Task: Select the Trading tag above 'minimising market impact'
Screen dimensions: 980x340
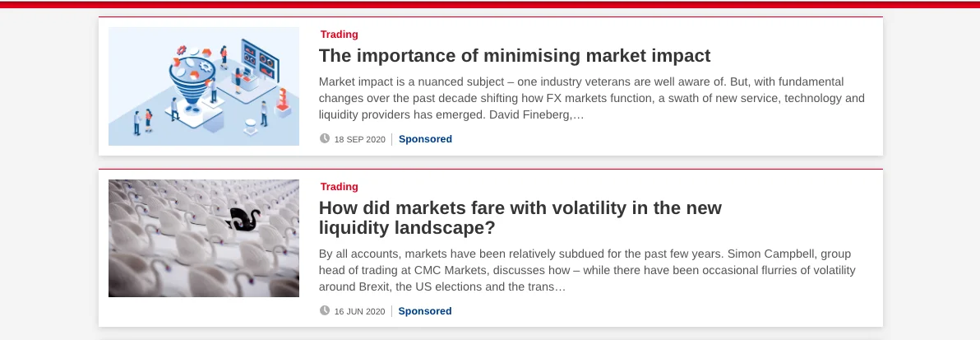Action: 340,35
